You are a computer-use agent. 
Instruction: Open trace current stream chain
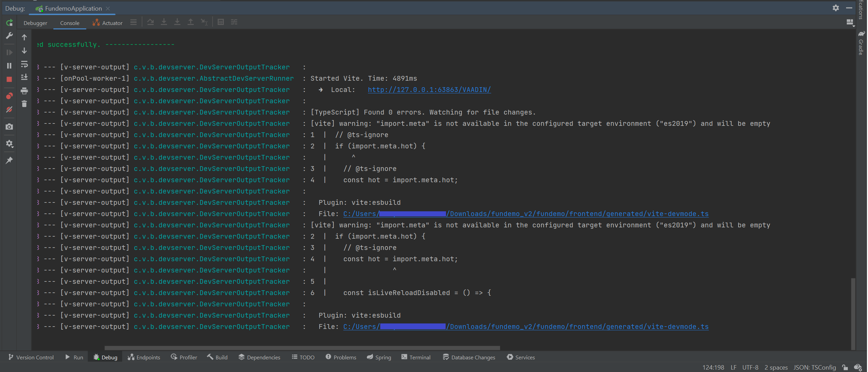click(234, 22)
